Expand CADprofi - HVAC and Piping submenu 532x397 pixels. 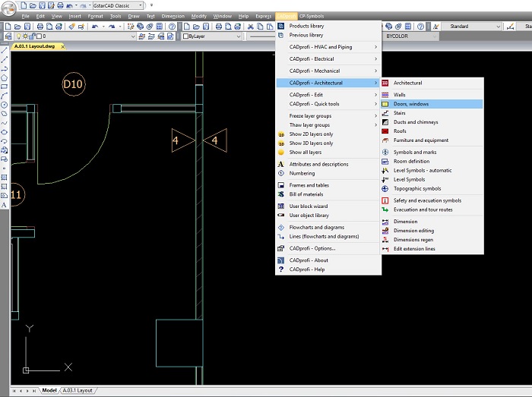pyautogui.click(x=328, y=47)
